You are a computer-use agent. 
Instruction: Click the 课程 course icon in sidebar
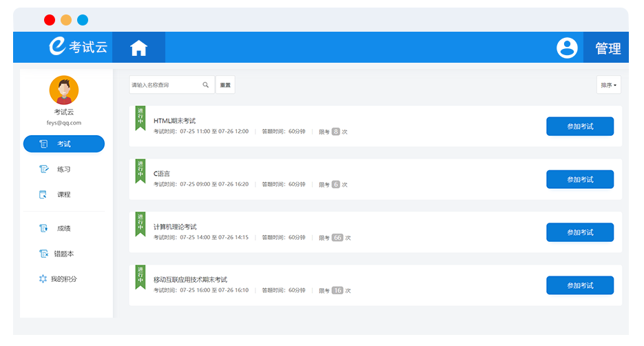tap(43, 194)
